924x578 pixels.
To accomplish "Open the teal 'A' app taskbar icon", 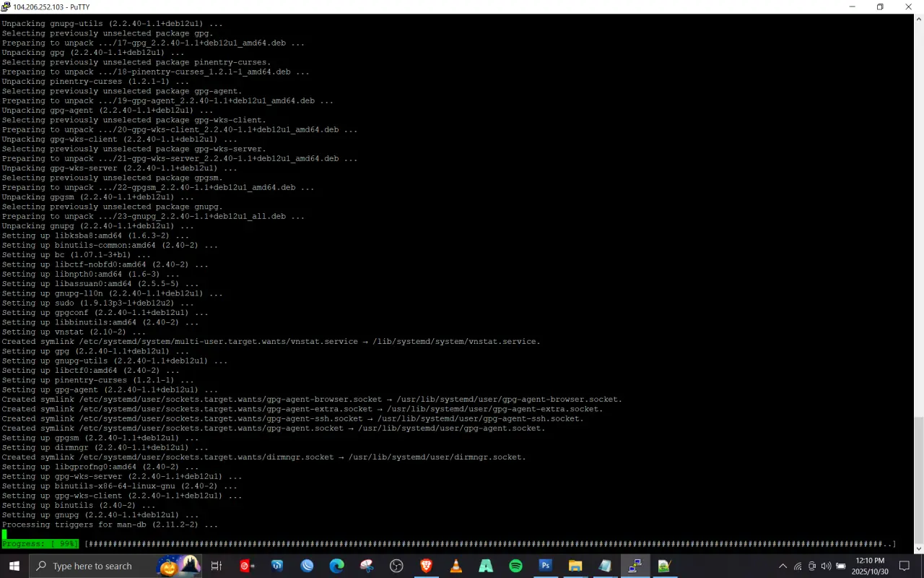I will [486, 566].
